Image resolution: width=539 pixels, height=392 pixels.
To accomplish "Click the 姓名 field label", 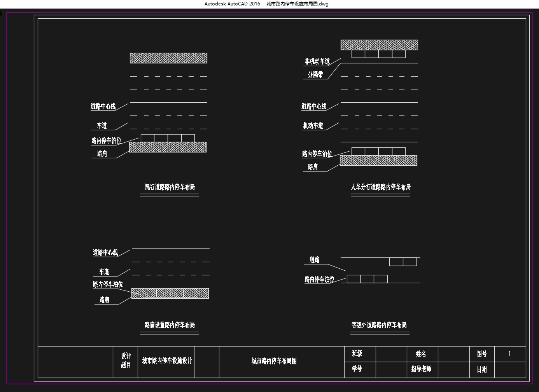I will tap(421, 353).
